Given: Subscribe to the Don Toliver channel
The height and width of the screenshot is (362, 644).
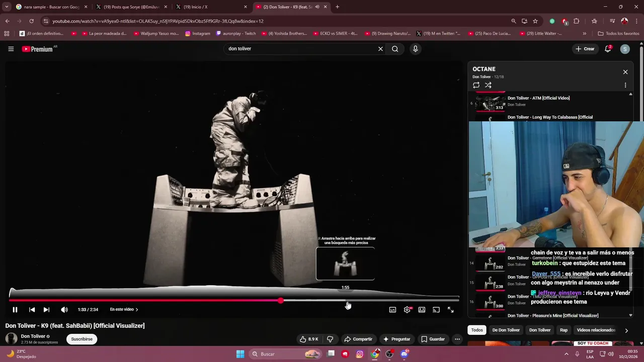Looking at the screenshot, I should click(x=82, y=339).
